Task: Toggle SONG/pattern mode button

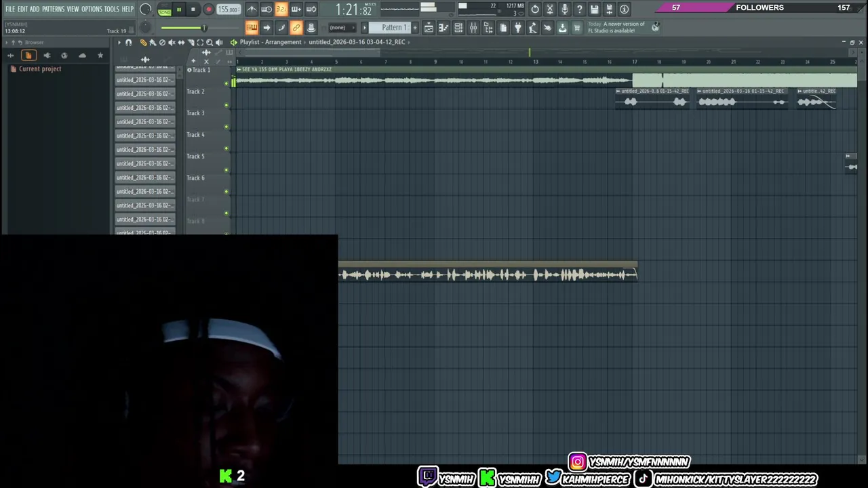Action: pos(164,9)
